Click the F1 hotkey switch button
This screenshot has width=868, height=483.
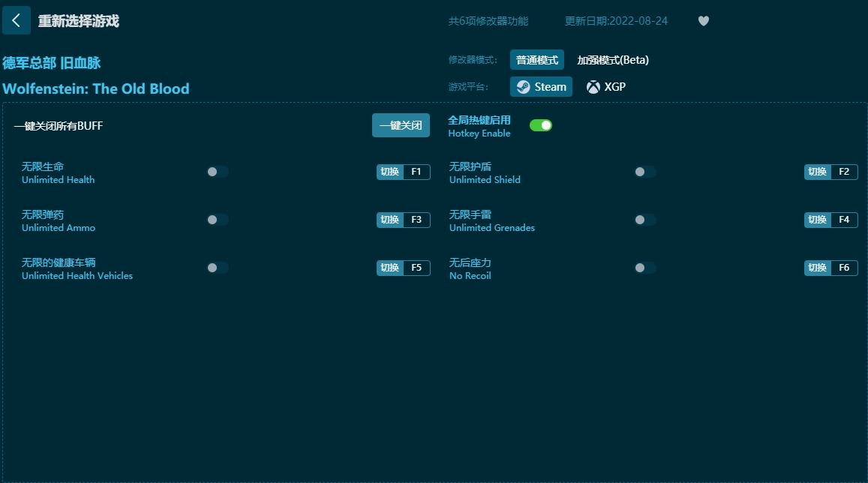click(x=390, y=172)
